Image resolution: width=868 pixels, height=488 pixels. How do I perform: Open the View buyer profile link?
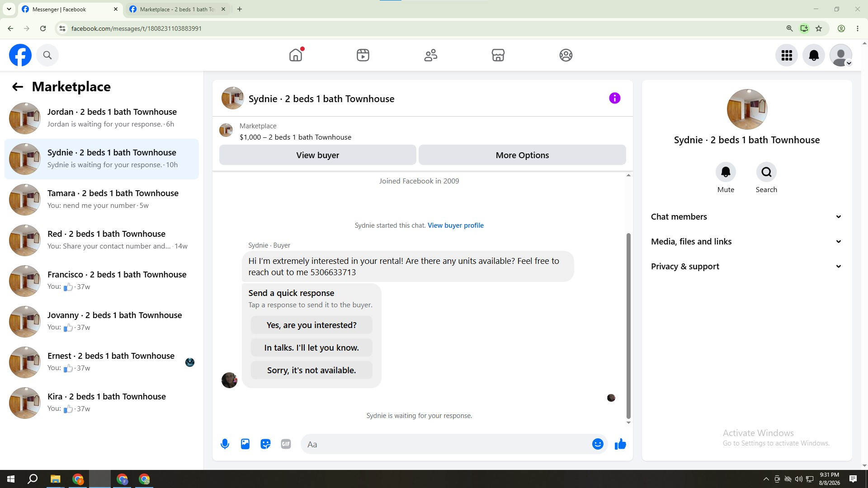point(456,225)
